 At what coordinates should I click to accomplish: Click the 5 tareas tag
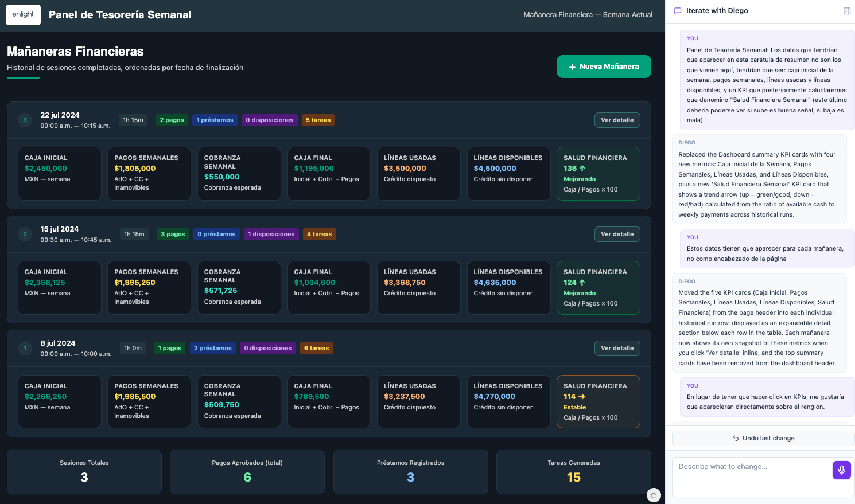(318, 120)
